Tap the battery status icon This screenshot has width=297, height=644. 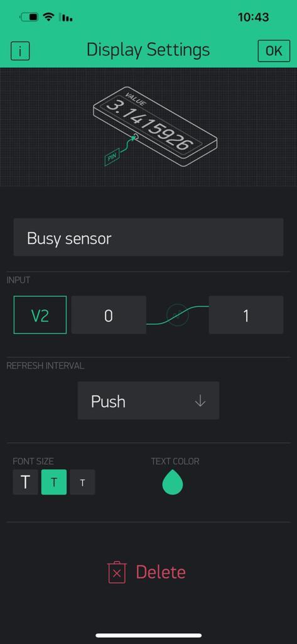point(29,17)
